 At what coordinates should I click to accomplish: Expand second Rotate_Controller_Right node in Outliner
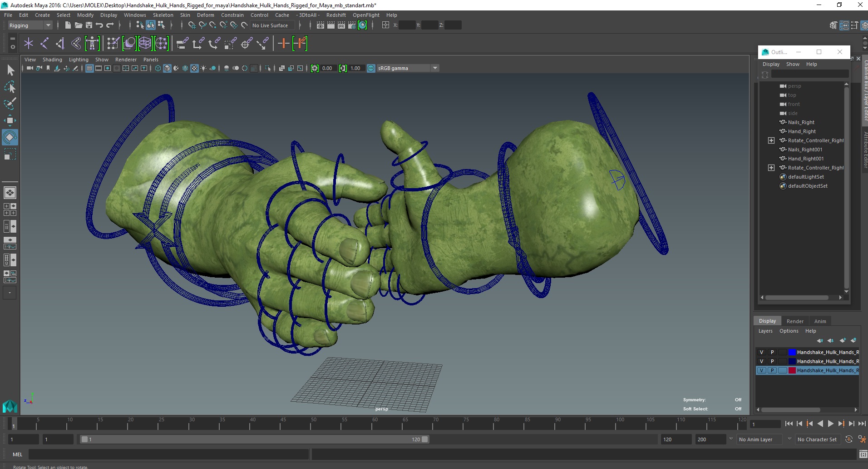click(x=771, y=168)
